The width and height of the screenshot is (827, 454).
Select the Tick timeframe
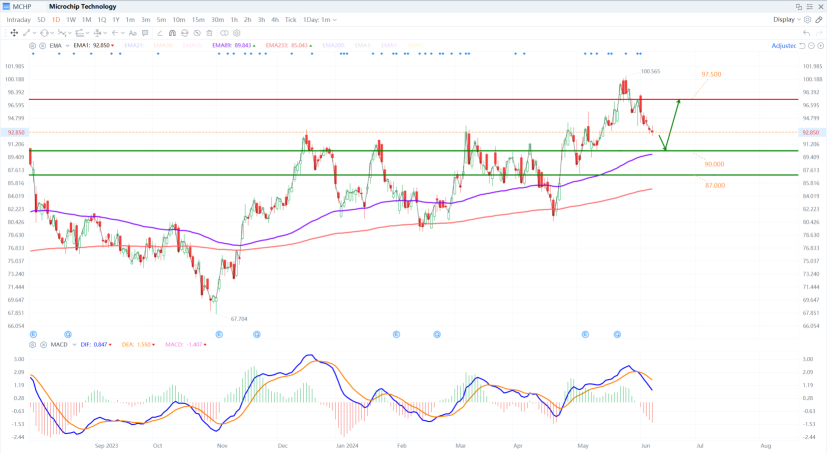(x=291, y=20)
